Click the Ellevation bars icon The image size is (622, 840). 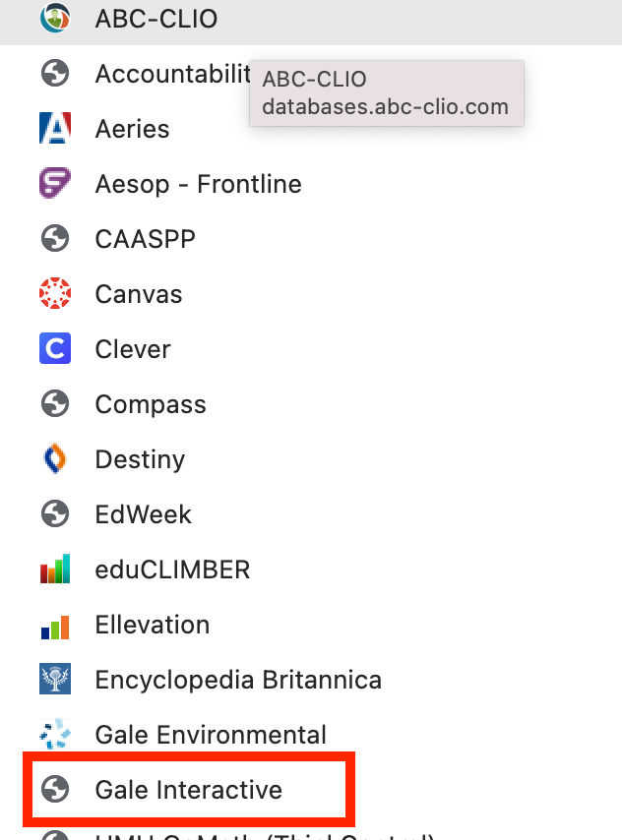(x=55, y=627)
